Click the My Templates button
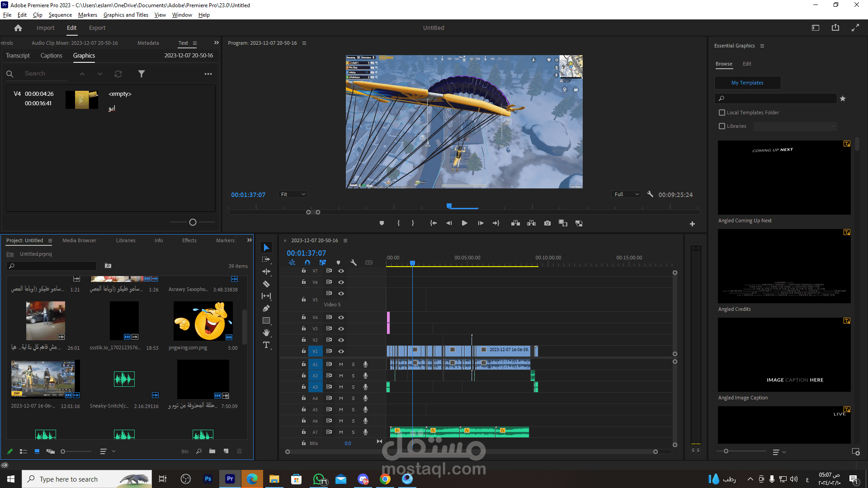The height and width of the screenshot is (488, 868). point(747,83)
